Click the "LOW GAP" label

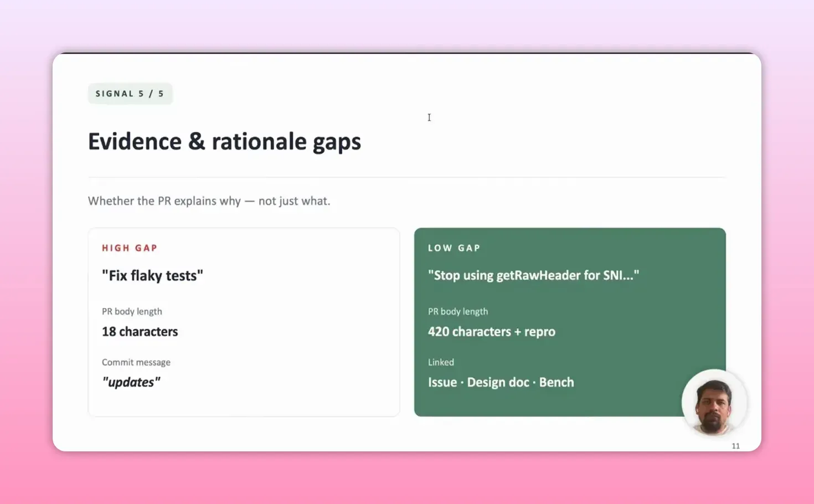[x=454, y=248]
